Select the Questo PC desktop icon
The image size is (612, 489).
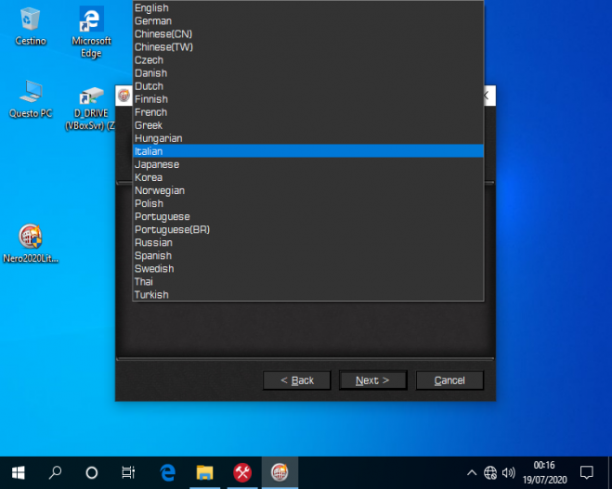[30, 99]
